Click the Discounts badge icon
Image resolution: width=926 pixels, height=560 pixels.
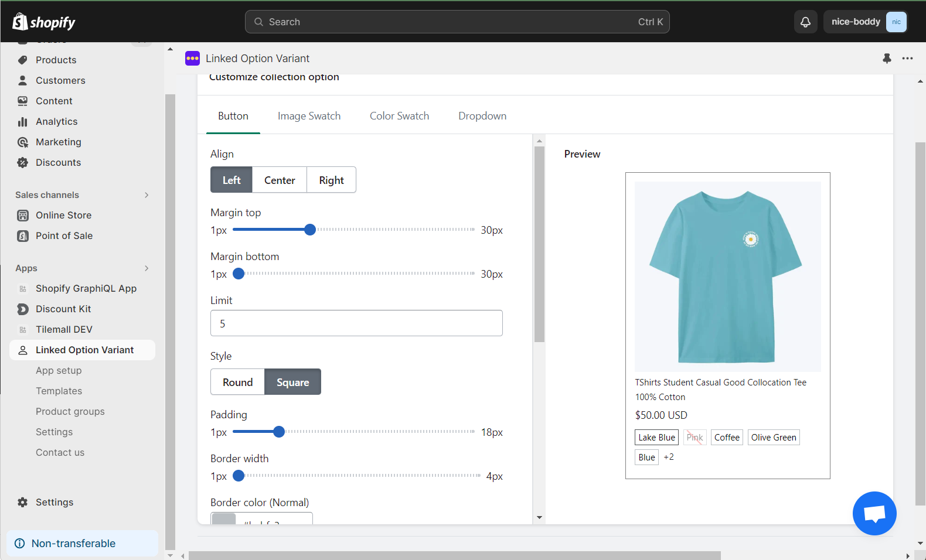[23, 162]
